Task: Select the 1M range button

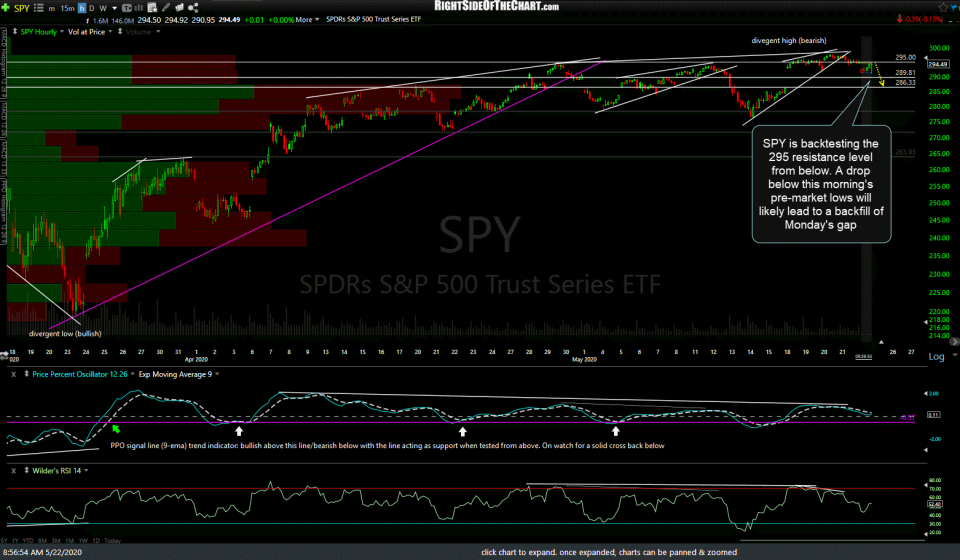Action: point(70,540)
